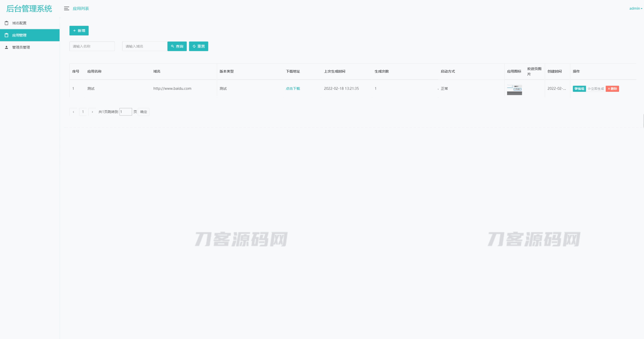
Task: Open the application icon thumbnail image
Action: pos(514,90)
